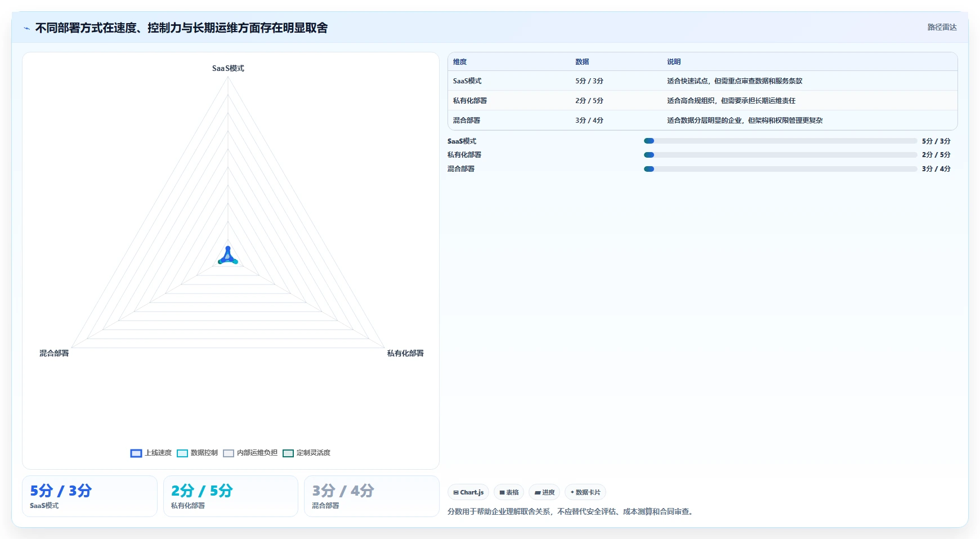This screenshot has width=980, height=539.
Task: Open the 3分 / 4分 混合部署 data card
Action: (372, 496)
